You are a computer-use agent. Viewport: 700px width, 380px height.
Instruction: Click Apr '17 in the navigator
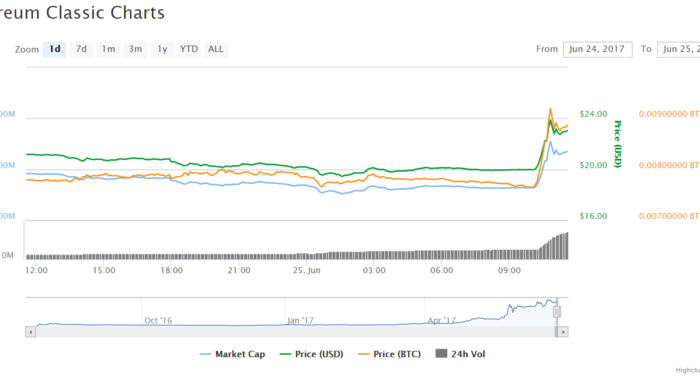tap(442, 321)
